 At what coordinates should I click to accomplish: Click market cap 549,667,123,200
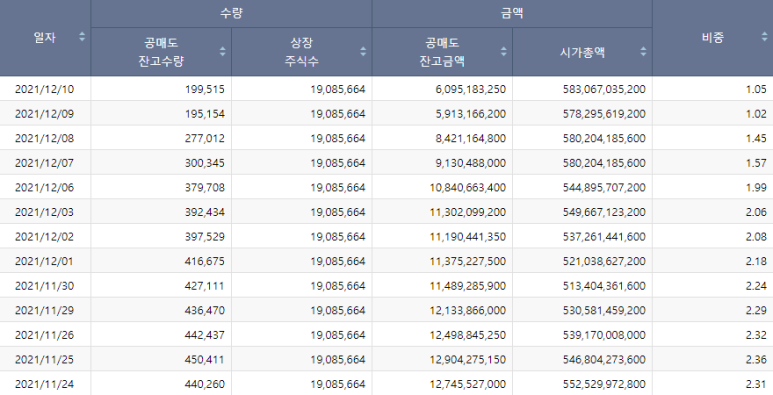[604, 212]
